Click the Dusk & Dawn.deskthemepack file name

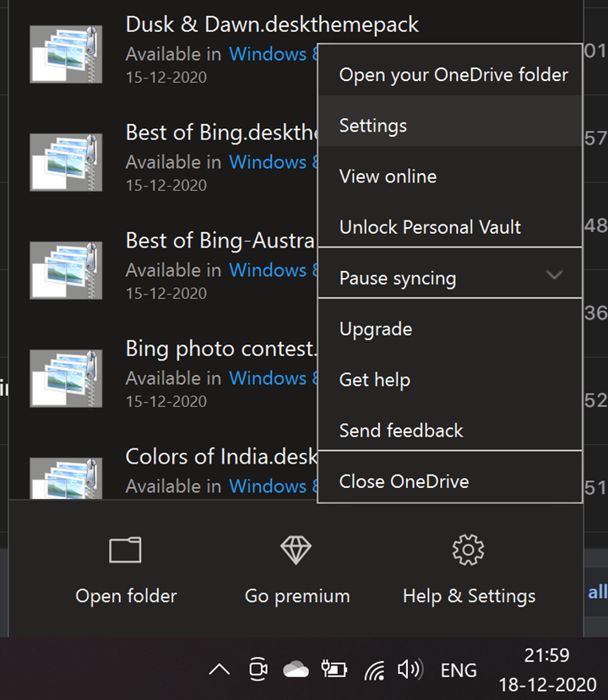272,25
